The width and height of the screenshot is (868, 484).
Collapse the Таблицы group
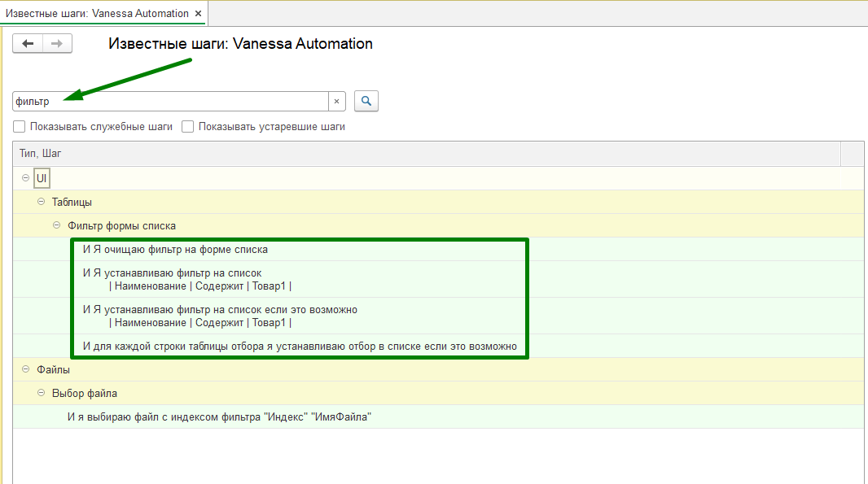tap(41, 202)
